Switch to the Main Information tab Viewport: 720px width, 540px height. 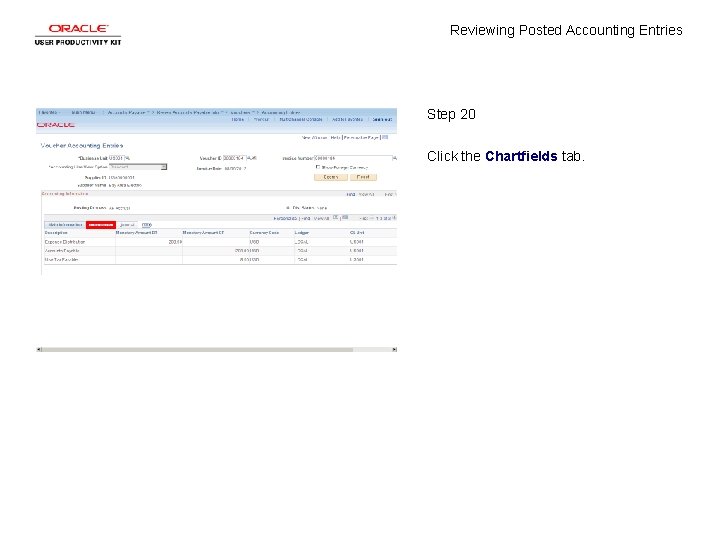[65, 225]
